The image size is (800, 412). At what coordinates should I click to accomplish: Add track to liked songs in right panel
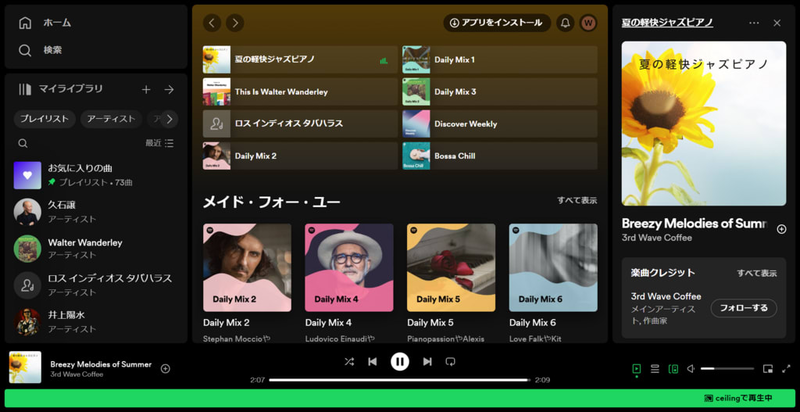[x=781, y=229]
